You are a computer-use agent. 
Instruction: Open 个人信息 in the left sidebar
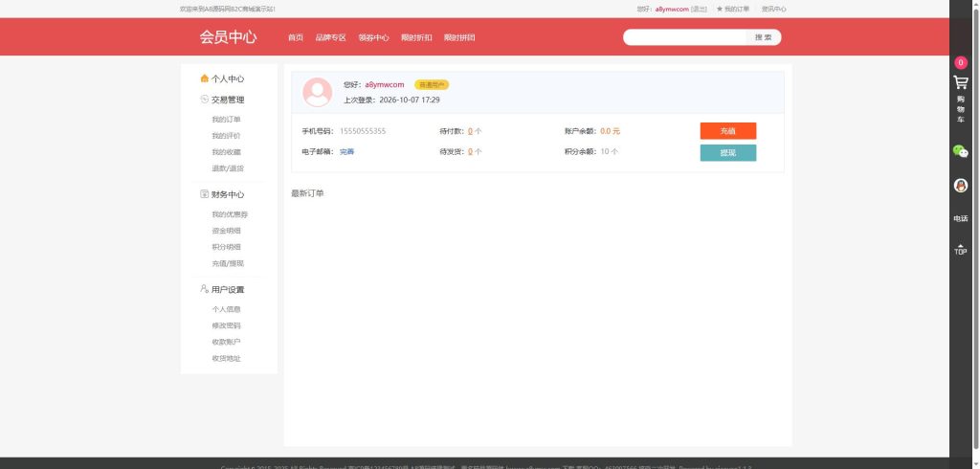click(226, 309)
